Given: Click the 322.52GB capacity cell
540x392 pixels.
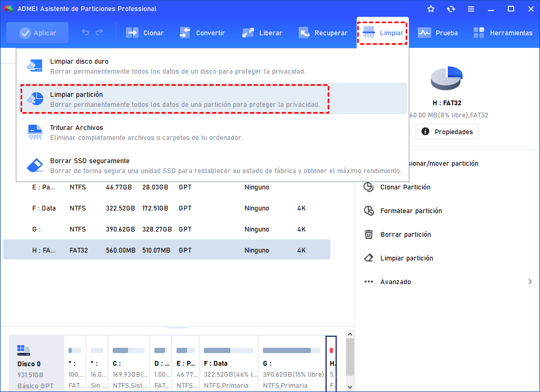Looking at the screenshot, I should [120, 208].
